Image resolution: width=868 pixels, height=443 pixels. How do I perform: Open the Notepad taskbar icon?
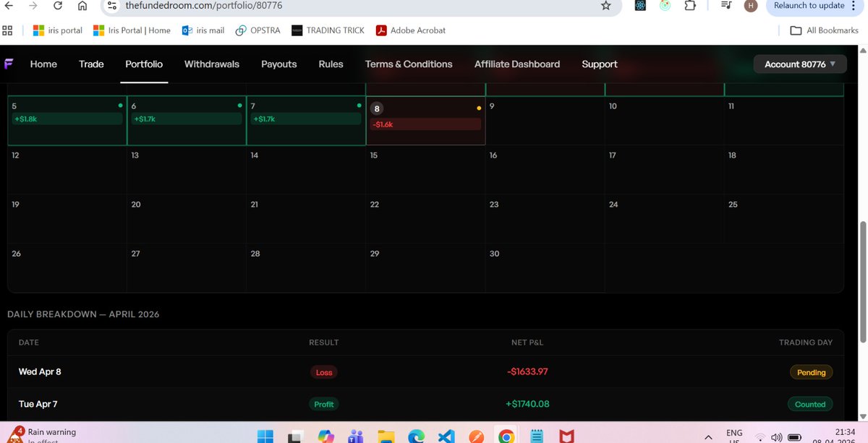[x=537, y=436]
